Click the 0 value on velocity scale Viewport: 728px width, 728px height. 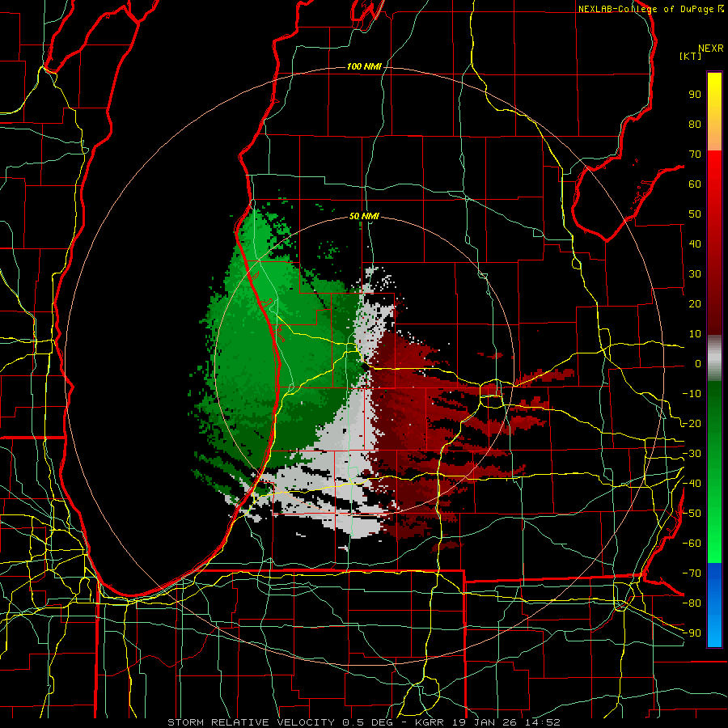coord(698,364)
